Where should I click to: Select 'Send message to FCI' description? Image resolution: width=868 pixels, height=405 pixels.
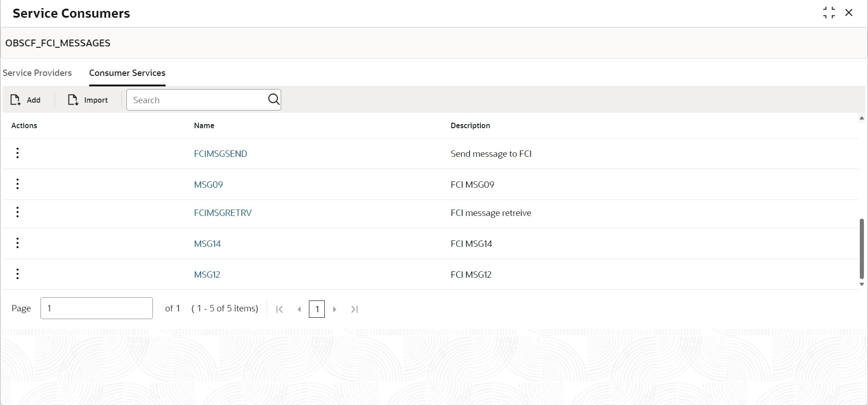tap(491, 154)
